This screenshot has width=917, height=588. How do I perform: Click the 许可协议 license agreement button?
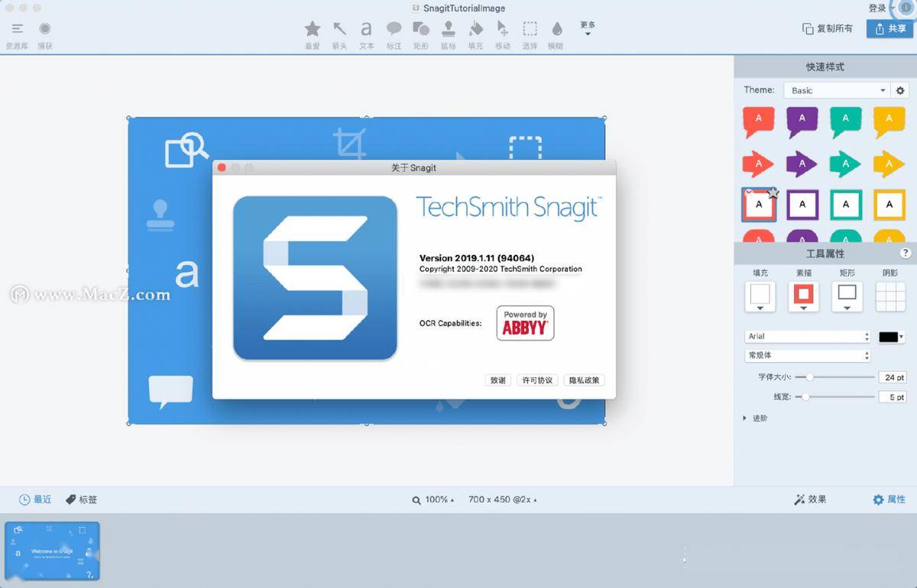coord(537,380)
